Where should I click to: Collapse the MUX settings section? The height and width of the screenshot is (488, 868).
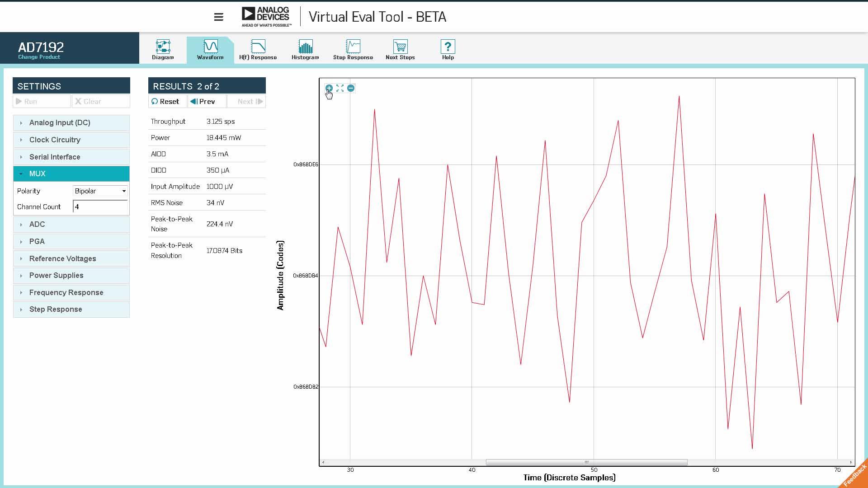coord(71,174)
